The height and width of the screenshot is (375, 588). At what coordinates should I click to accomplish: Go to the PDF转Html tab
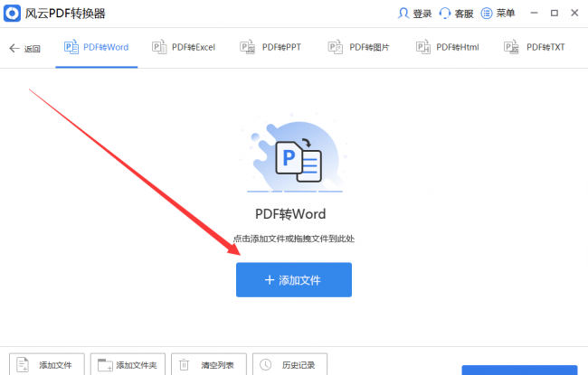448,48
